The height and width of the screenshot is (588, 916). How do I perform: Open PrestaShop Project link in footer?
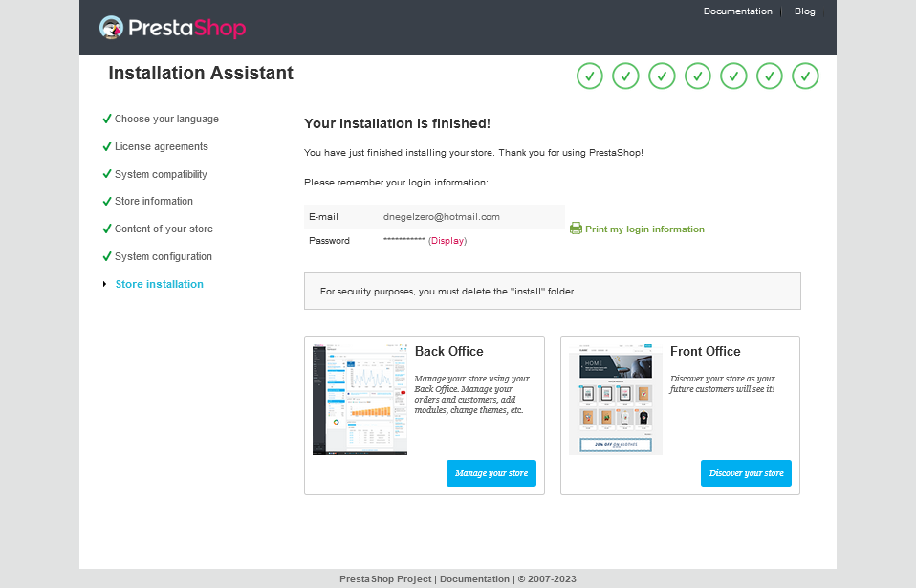tap(385, 579)
